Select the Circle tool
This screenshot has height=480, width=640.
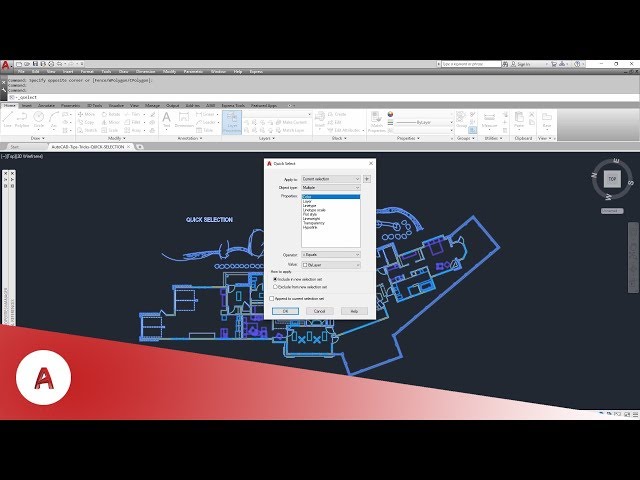click(39, 119)
